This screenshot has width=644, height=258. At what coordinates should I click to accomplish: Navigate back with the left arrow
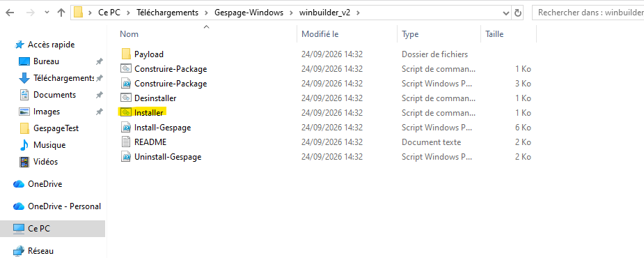point(10,13)
